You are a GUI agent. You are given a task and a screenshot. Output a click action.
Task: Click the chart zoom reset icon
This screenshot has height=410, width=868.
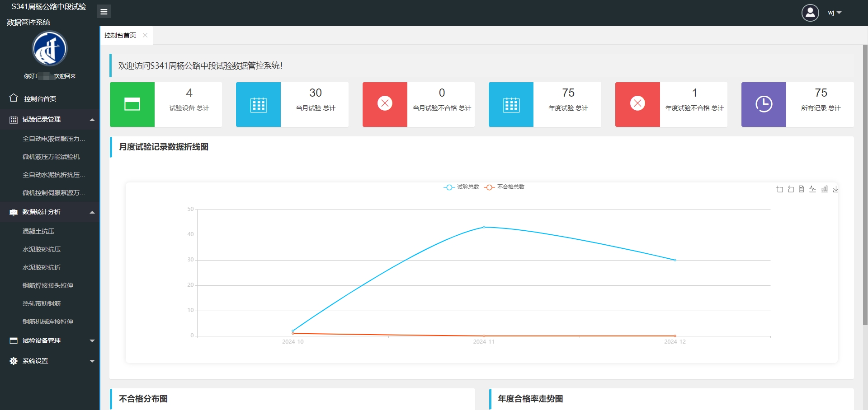(791, 189)
